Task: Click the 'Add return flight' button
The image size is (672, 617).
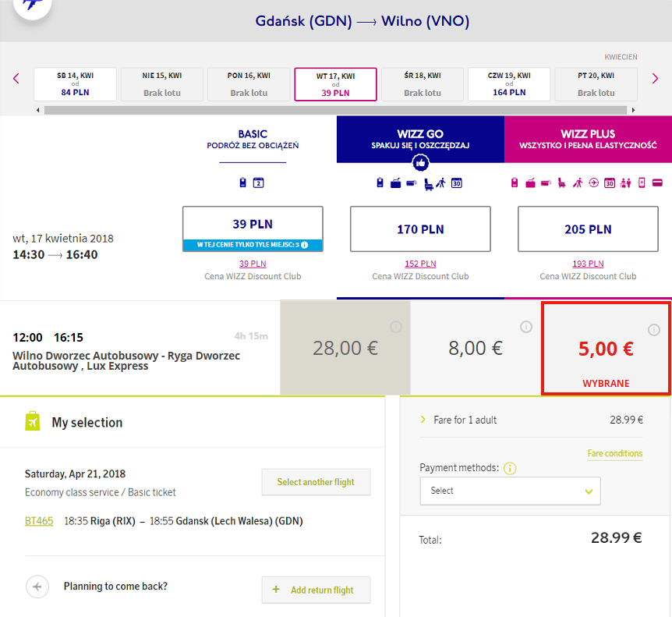Action: point(316,590)
